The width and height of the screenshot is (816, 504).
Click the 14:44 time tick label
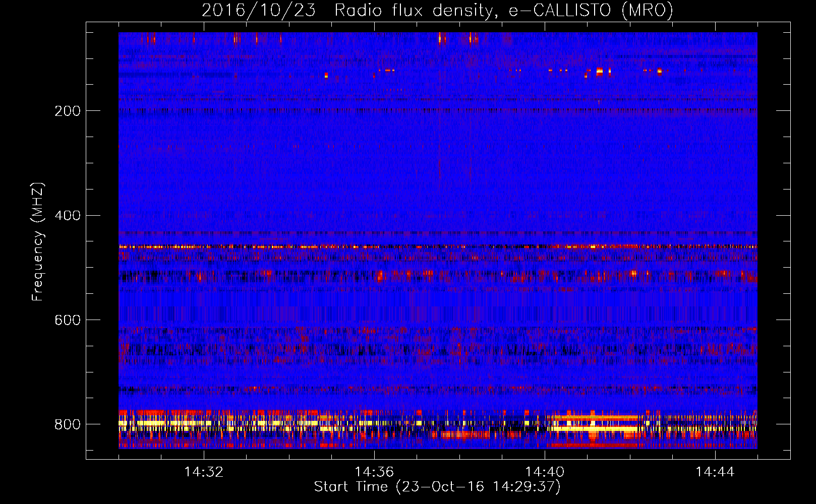pos(715,472)
